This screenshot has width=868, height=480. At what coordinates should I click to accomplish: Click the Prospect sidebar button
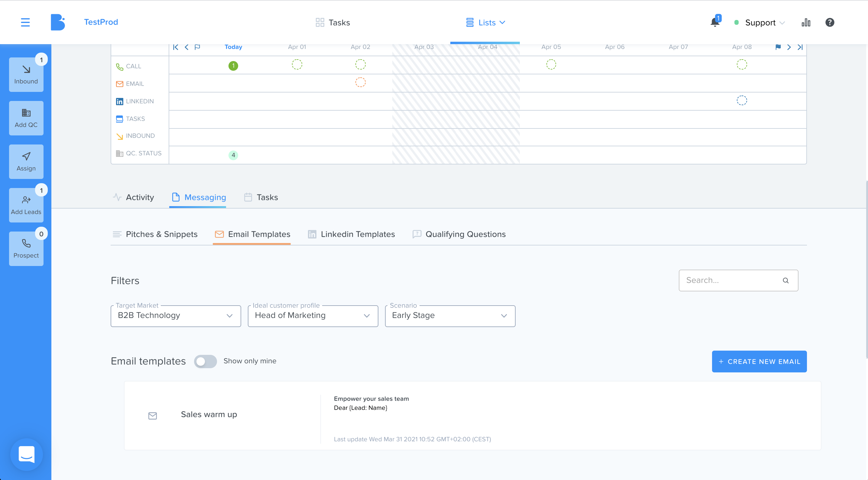tap(26, 248)
